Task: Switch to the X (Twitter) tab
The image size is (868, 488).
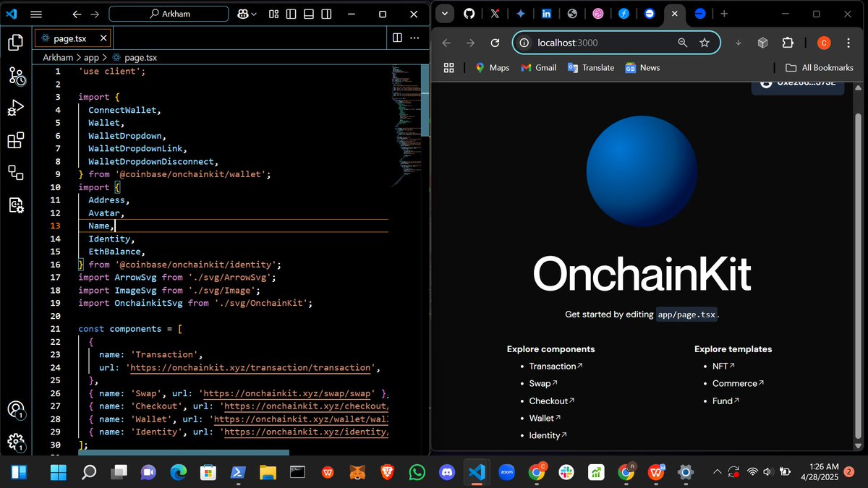Action: point(495,14)
